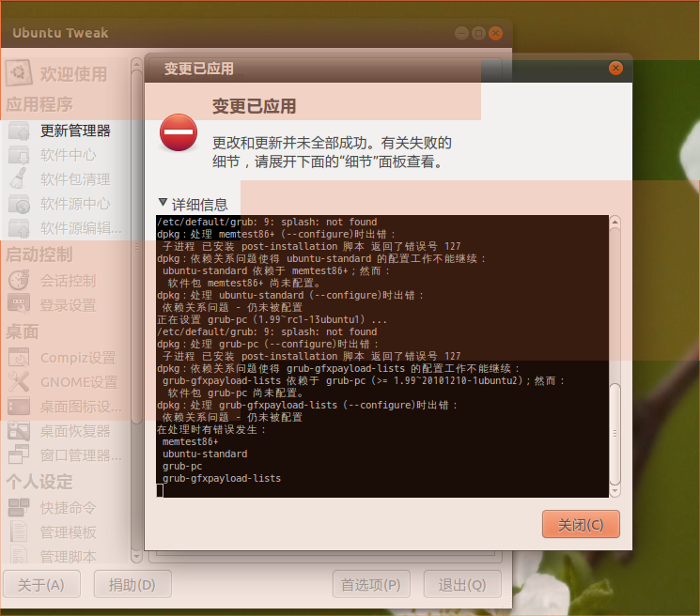Select 软件包清理 label in sidebar

click(75, 179)
